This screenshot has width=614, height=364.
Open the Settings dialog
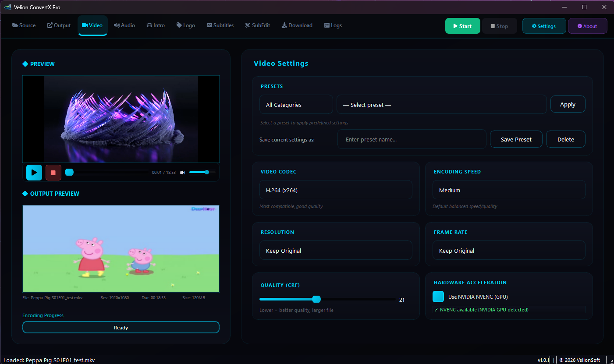tap(544, 26)
